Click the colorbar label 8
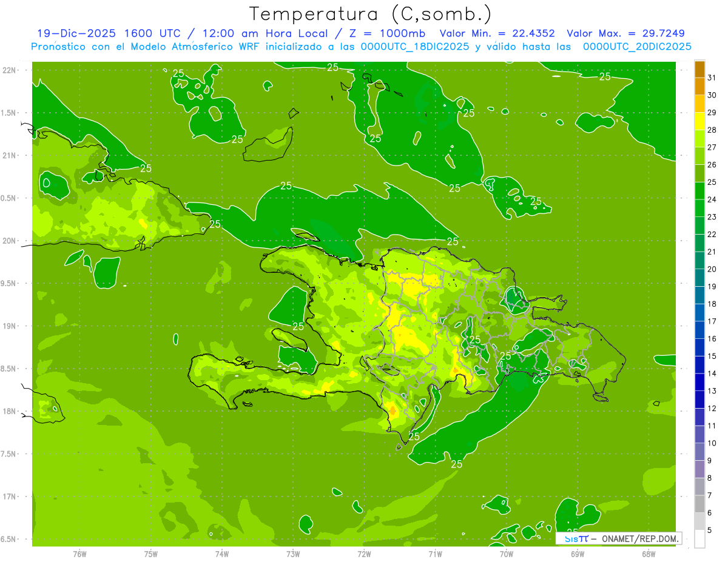Screen dimensions: 728x562 (710, 478)
